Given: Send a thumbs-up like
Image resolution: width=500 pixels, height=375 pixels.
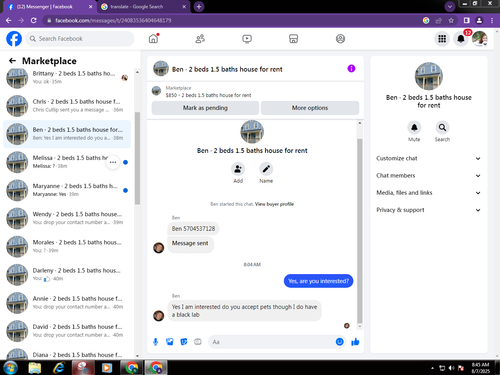Looking at the screenshot, I should [355, 342].
